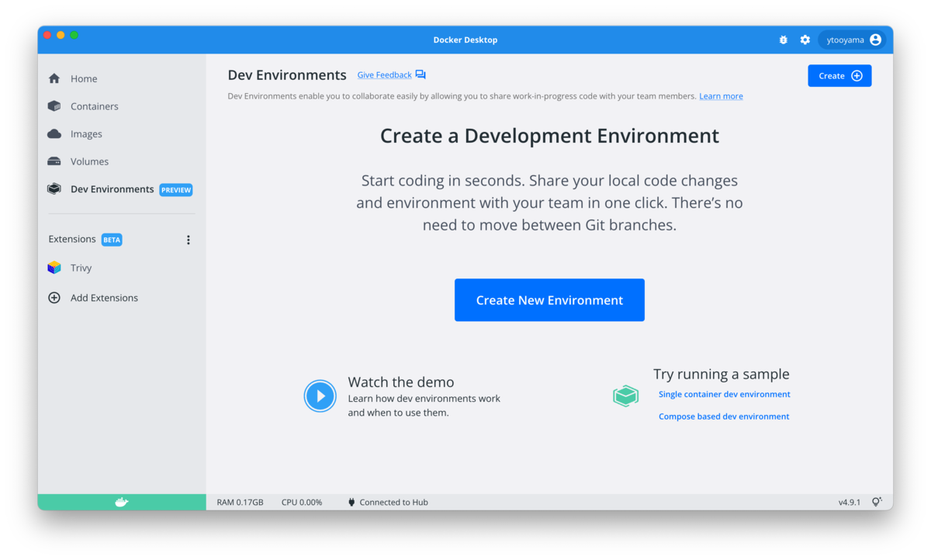Open Single container dev environment sample
931x560 pixels.
(x=725, y=394)
